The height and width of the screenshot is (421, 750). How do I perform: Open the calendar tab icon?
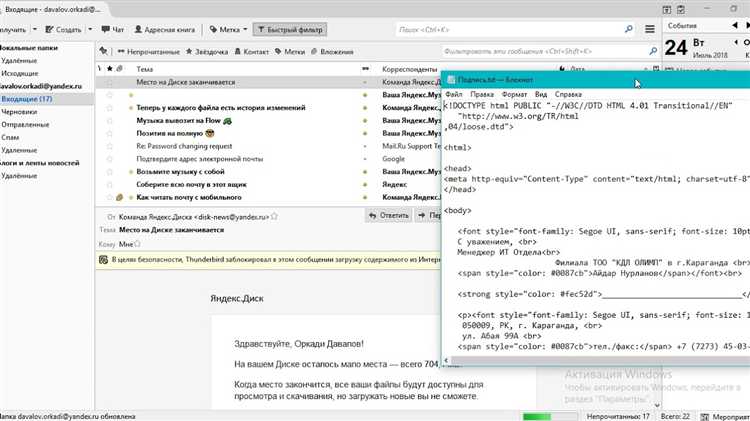point(666,9)
